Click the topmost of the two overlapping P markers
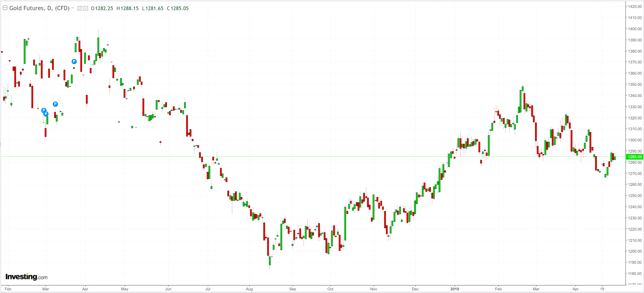The height and width of the screenshot is (293, 644). (x=43, y=110)
